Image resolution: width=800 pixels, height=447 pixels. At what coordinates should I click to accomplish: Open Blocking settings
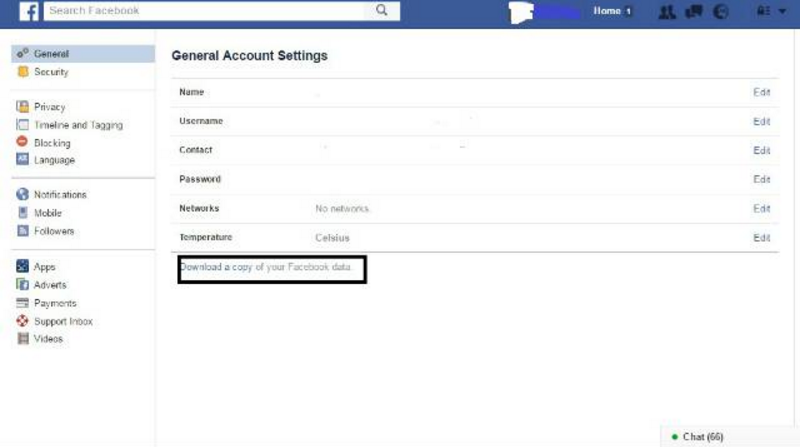52,143
